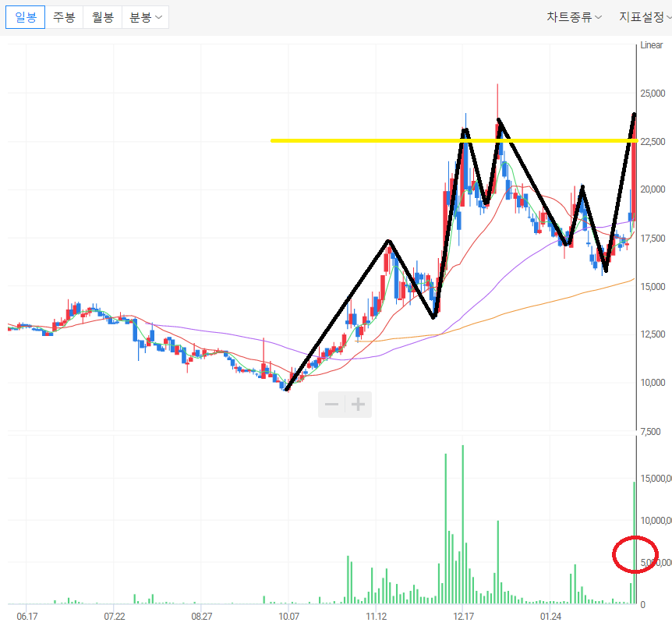Select the 일봉 daily chart tab
This screenshot has height=626, width=672.
25,17
